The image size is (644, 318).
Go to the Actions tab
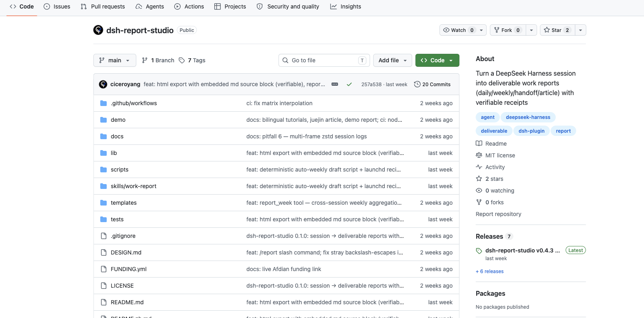189,6
